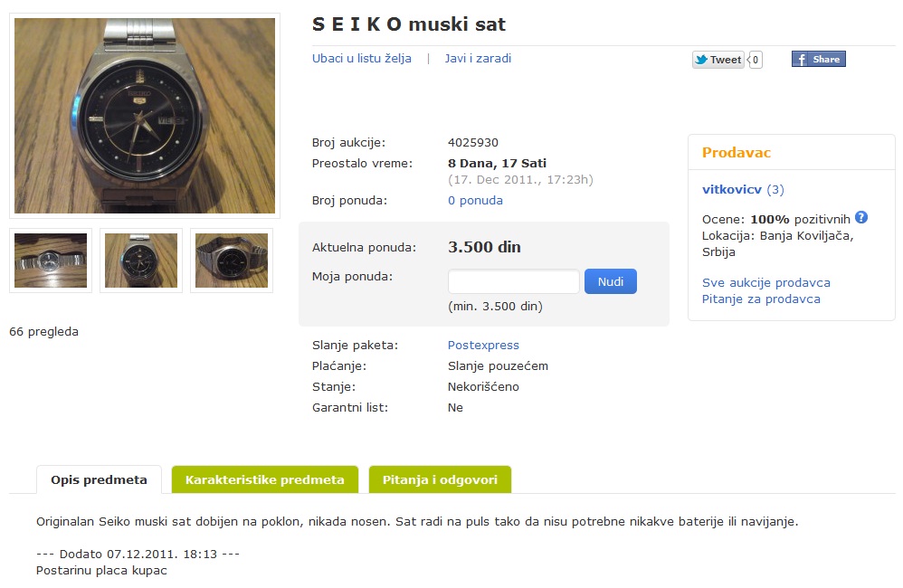This screenshot has width=903, height=588.
Task: Click the Tweet button
Action: pyautogui.click(x=718, y=60)
